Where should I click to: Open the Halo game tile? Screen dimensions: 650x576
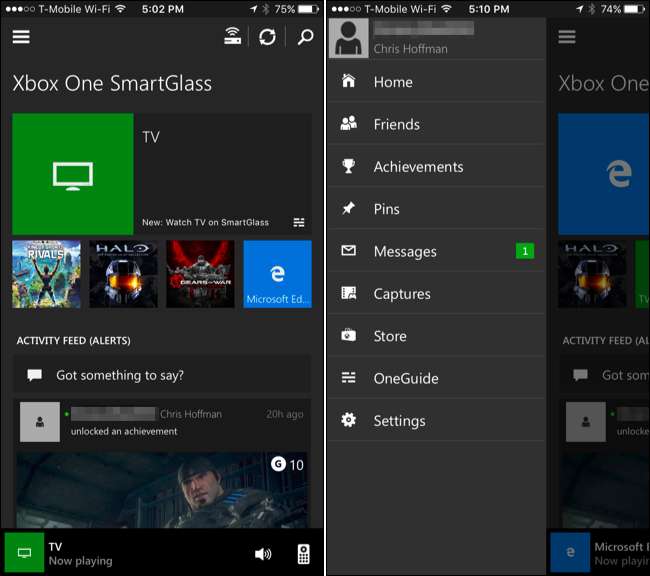[x=123, y=273]
